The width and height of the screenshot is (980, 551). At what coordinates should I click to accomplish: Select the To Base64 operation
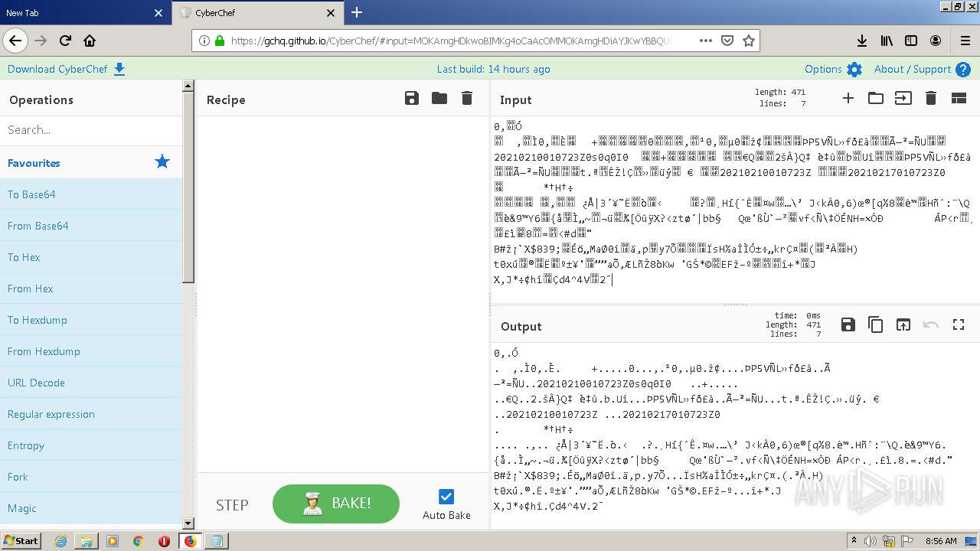click(x=91, y=194)
